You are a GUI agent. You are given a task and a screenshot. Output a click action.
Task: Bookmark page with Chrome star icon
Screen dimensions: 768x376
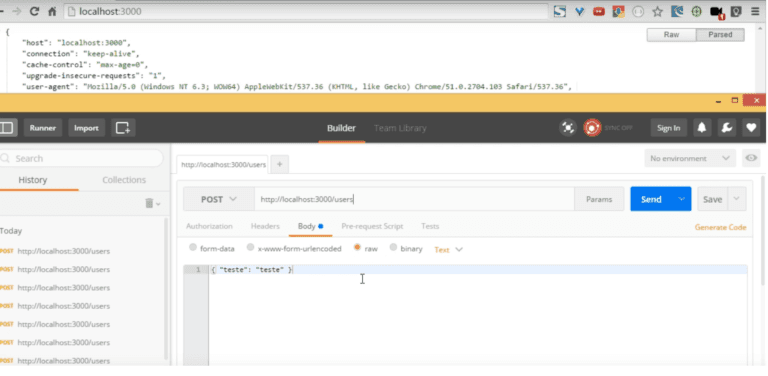point(657,12)
